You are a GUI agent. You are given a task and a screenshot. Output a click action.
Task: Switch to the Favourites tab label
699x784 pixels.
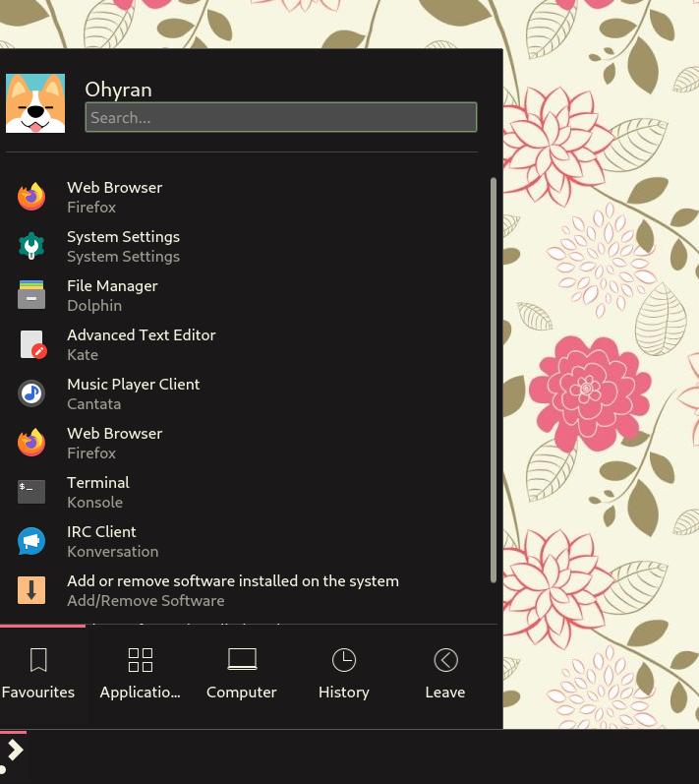38,692
